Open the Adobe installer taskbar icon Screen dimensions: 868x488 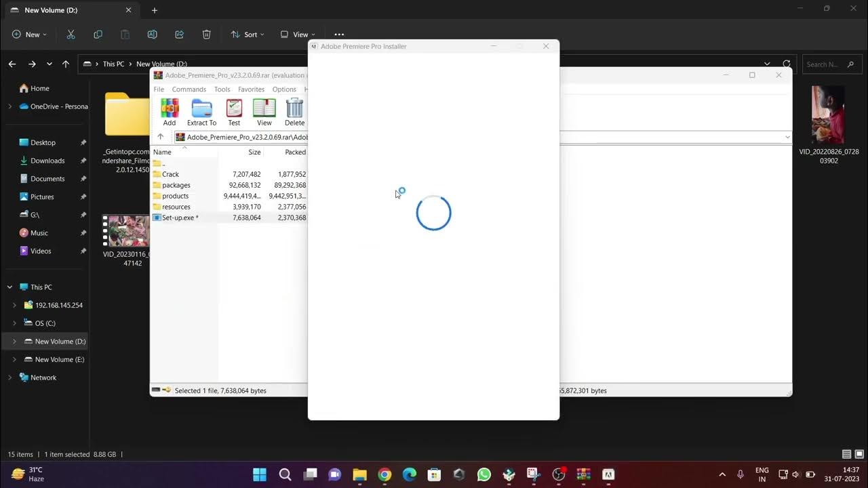[x=608, y=474]
